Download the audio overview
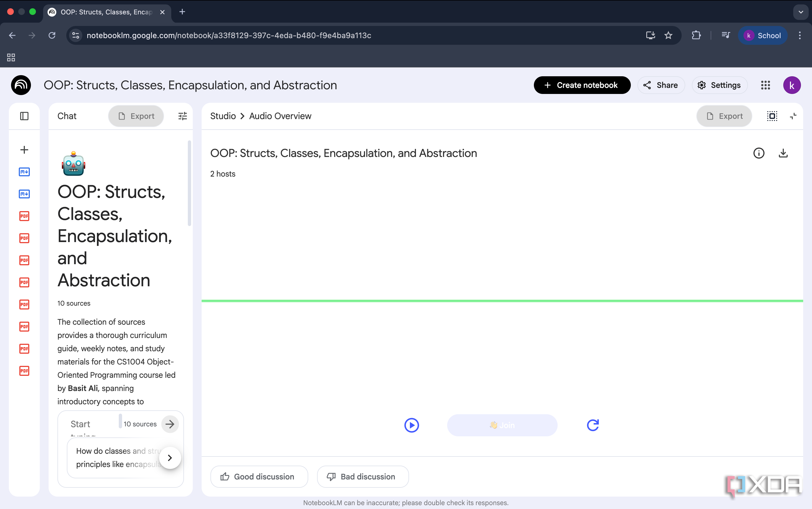 point(783,153)
